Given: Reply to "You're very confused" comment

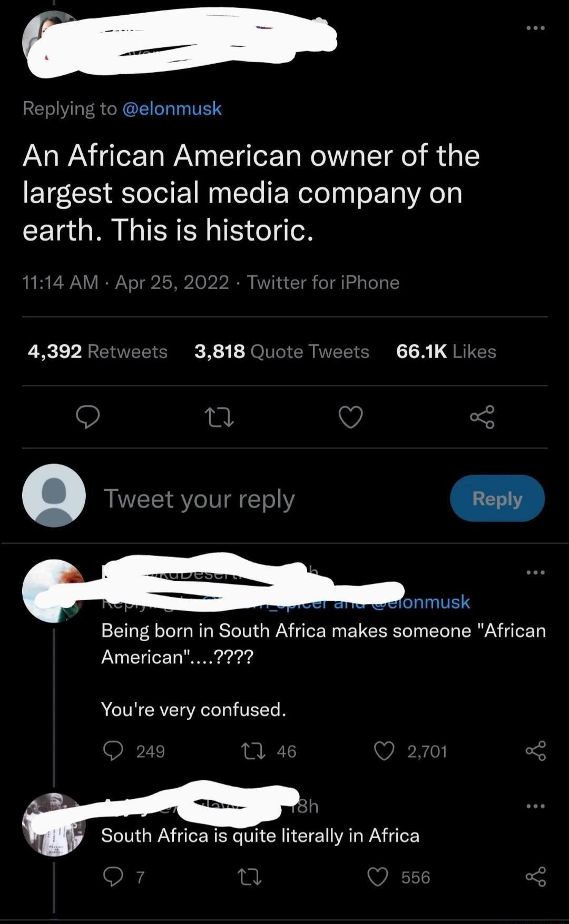Looking at the screenshot, I should [x=113, y=751].
